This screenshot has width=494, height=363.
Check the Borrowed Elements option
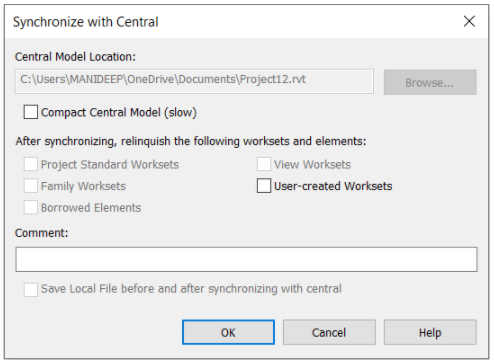coord(31,207)
